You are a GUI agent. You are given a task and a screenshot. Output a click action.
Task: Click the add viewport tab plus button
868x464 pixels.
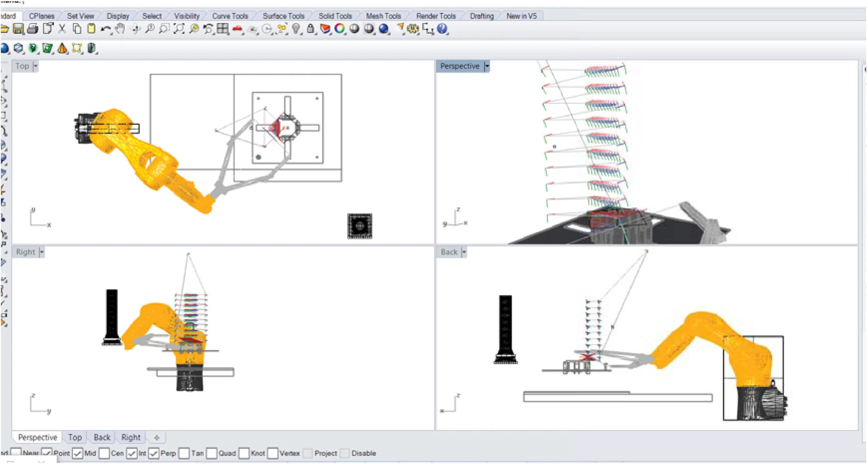click(x=157, y=438)
